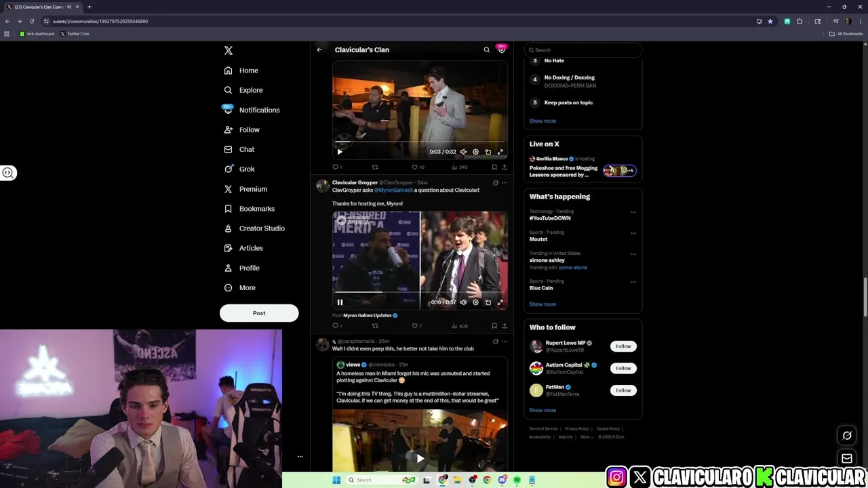Follow FatMan
Image resolution: width=868 pixels, height=488 pixels.
tap(623, 390)
